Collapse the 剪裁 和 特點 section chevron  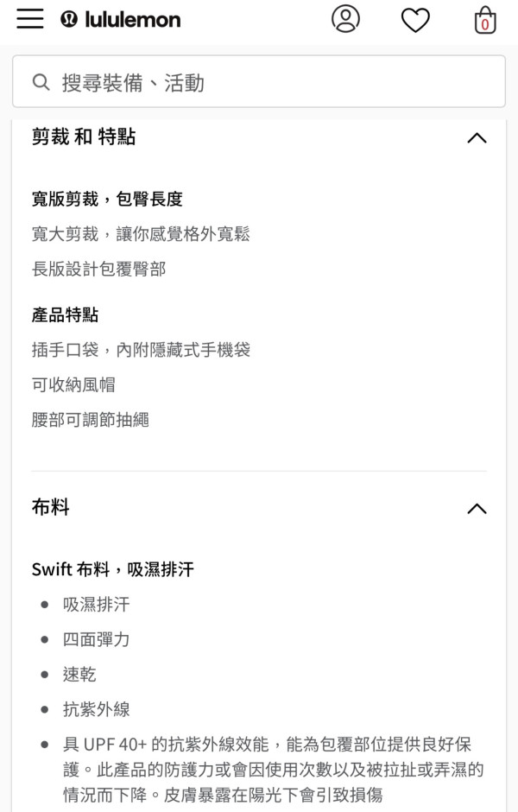click(x=476, y=137)
